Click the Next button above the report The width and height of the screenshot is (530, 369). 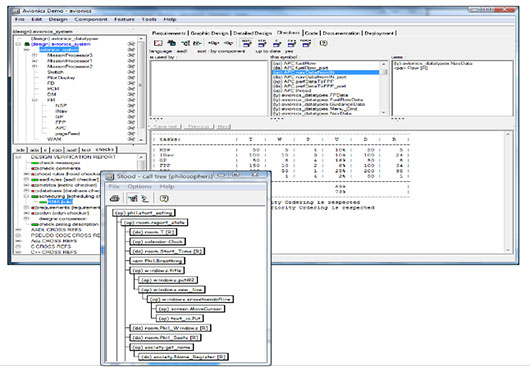[x=223, y=127]
